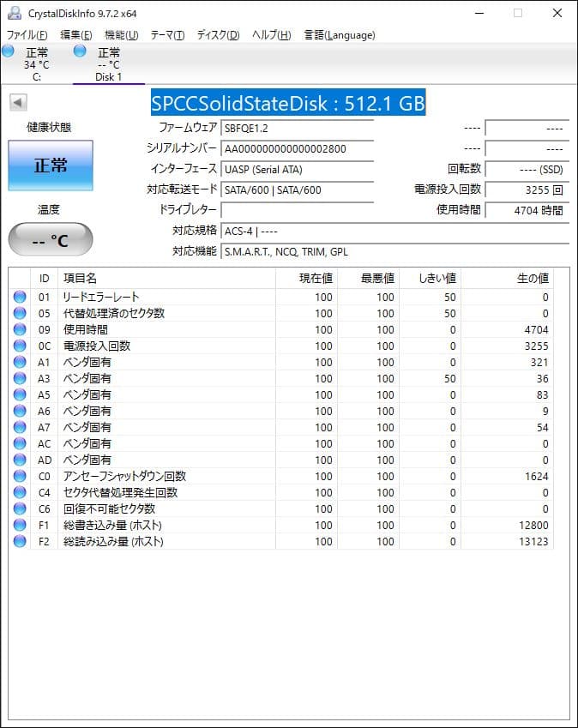578x728 pixels.
Task: Click the ID column header
Action: (44, 278)
